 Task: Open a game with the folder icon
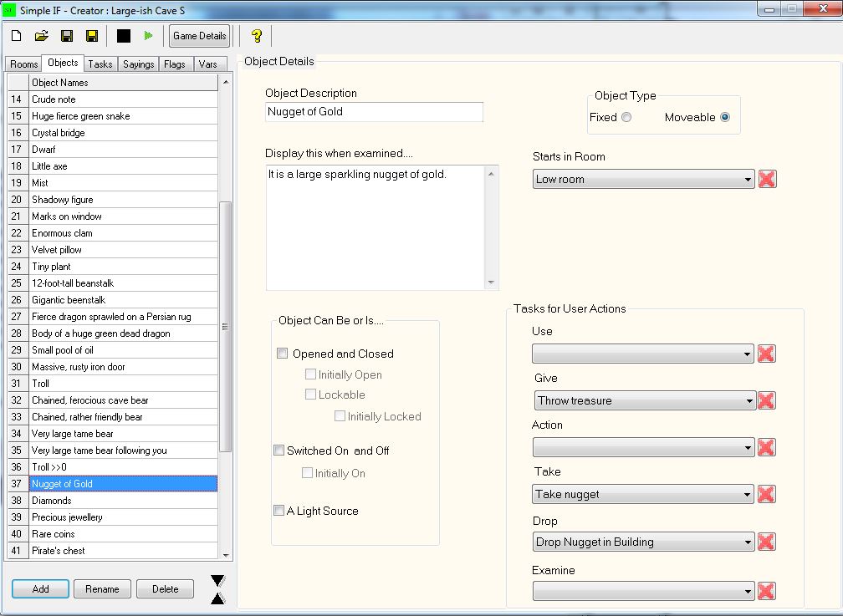pos(42,36)
